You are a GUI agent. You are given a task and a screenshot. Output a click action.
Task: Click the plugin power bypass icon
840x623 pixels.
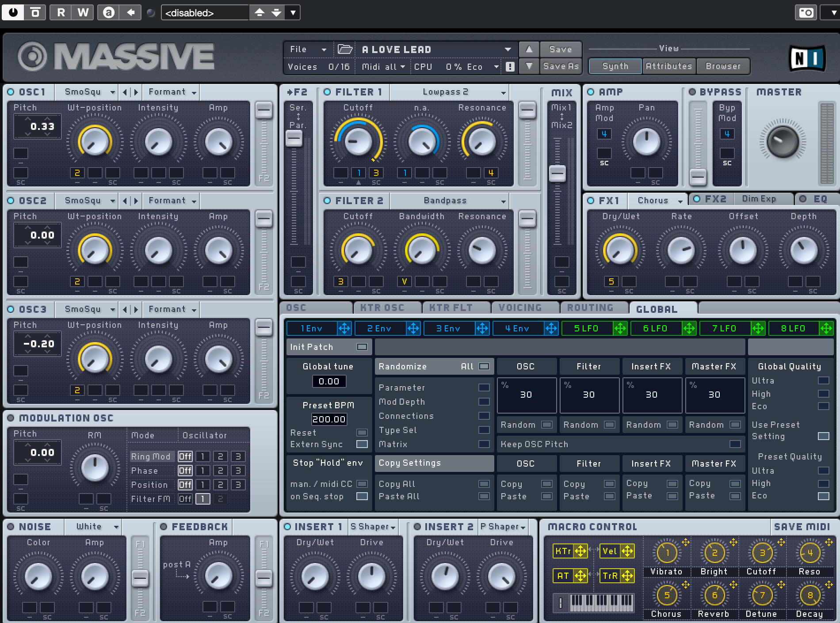pyautogui.click(x=13, y=12)
